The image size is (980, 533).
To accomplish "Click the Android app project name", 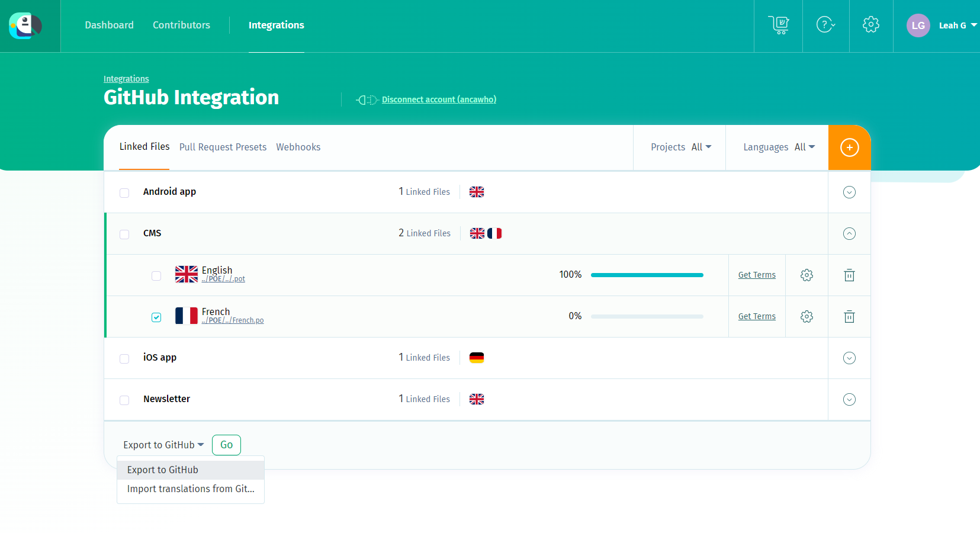I will (169, 191).
